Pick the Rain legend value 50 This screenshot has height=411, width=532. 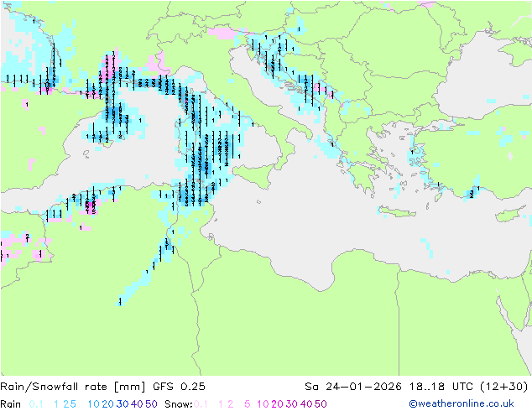pos(151,404)
